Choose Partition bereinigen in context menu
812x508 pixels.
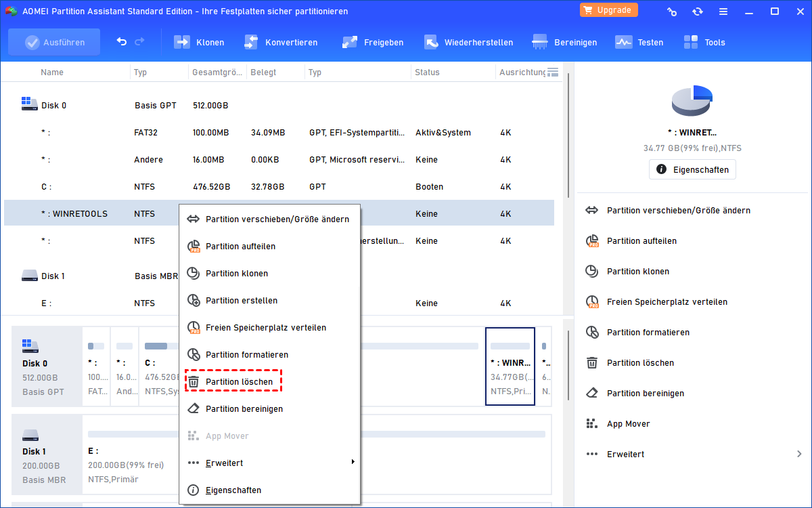269,409
